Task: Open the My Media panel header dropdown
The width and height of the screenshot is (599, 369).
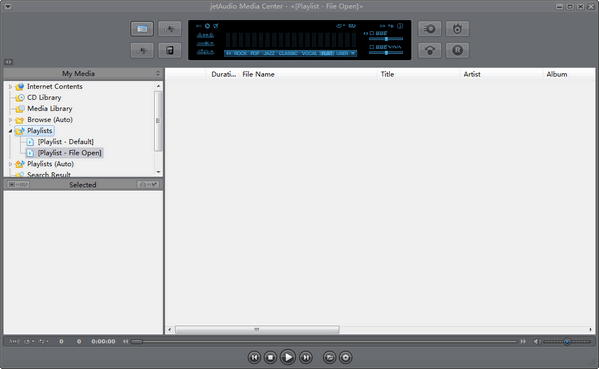Action: coord(158,73)
